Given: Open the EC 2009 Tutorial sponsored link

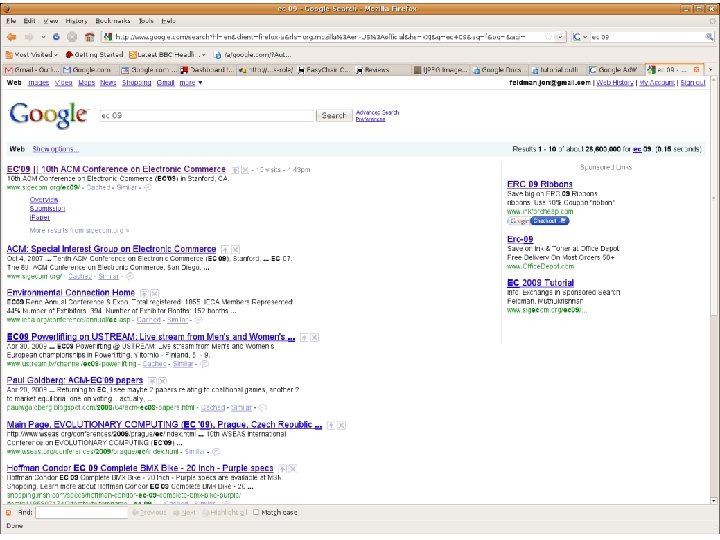Looking at the screenshot, I should point(540,283).
